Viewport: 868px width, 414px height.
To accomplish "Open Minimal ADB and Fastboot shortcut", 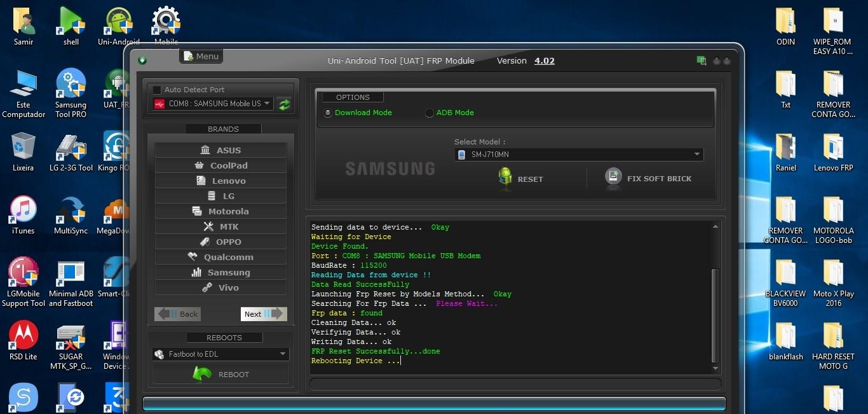I will click(71, 283).
